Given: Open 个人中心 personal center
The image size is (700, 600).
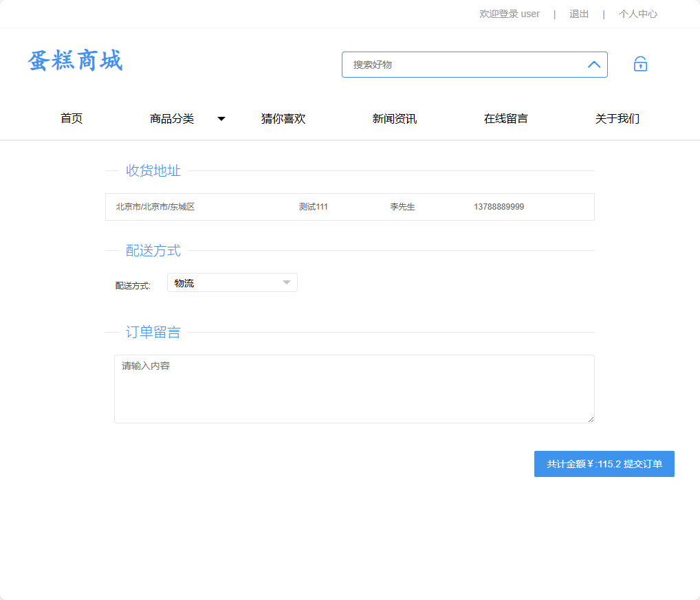Looking at the screenshot, I should [637, 14].
